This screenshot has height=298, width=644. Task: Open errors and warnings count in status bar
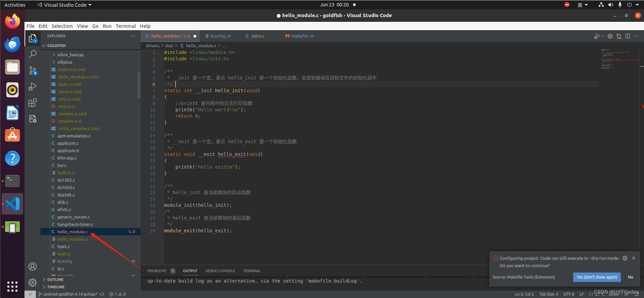[x=117, y=294]
